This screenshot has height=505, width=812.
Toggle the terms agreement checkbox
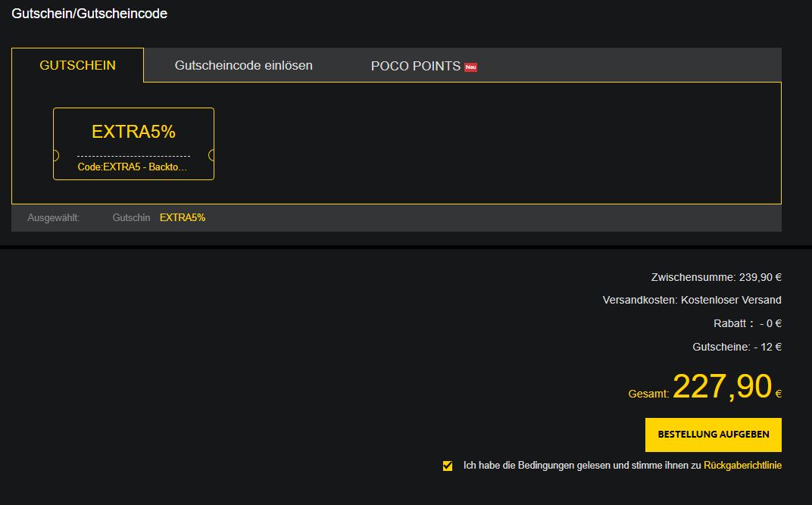(x=448, y=466)
